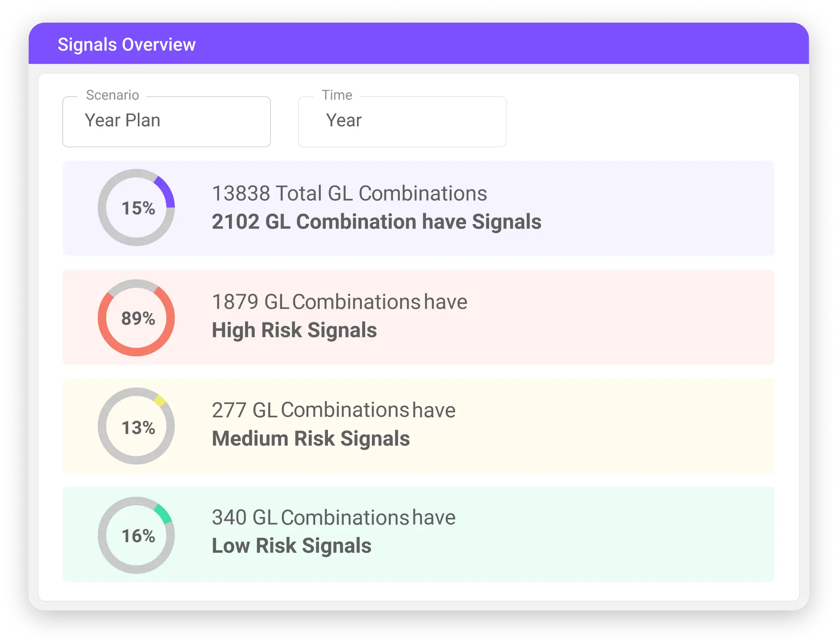Click the Scenario field label
The height and width of the screenshot is (644, 837).
(112, 95)
